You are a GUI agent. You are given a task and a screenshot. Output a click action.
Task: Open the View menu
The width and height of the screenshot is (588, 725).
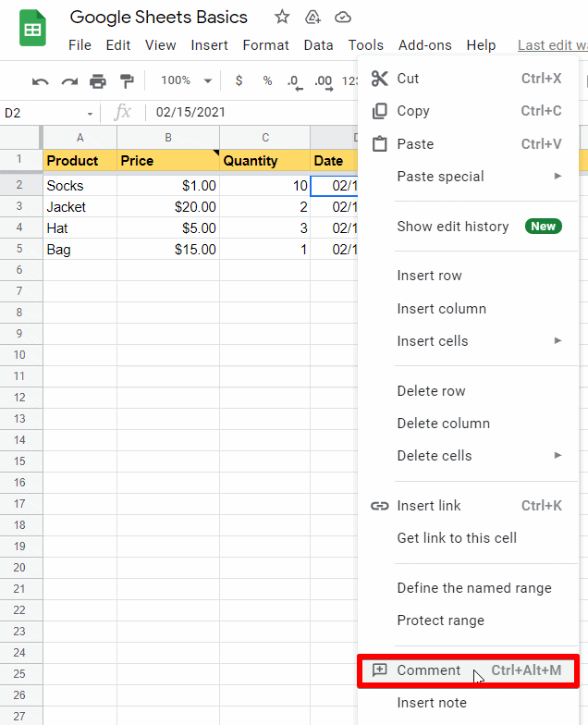point(160,45)
